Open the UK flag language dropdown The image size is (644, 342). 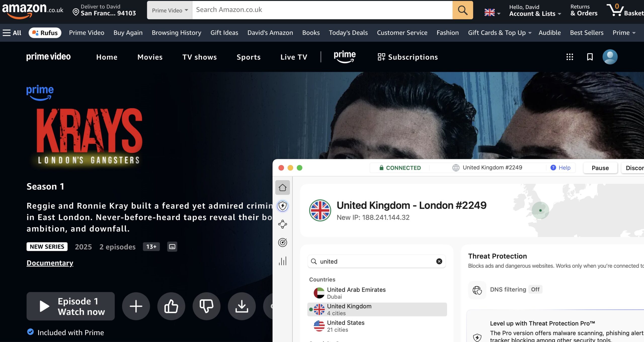coord(492,12)
